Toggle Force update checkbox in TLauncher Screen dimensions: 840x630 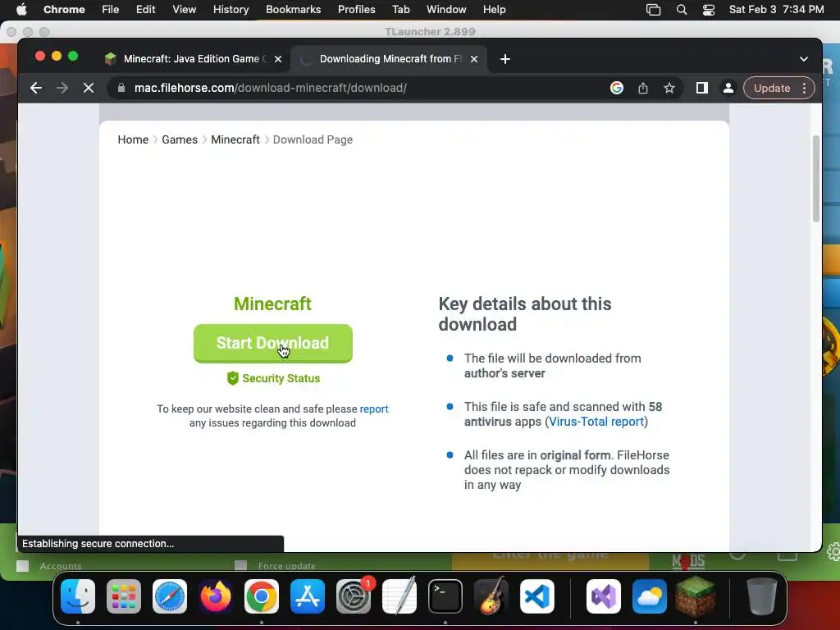point(240,566)
